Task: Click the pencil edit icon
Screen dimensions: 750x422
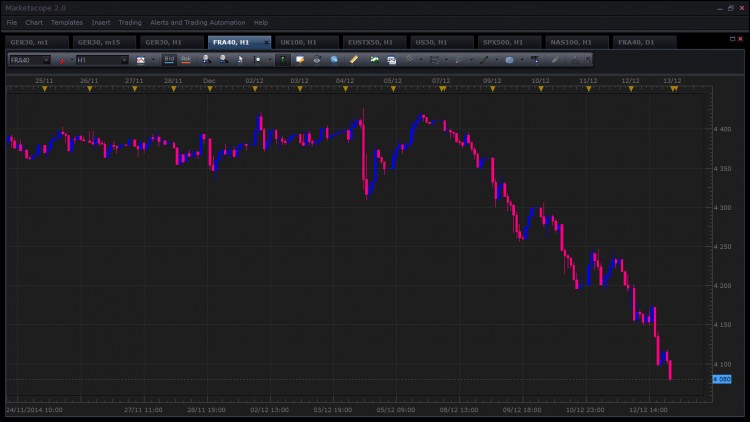Action: tap(555, 60)
